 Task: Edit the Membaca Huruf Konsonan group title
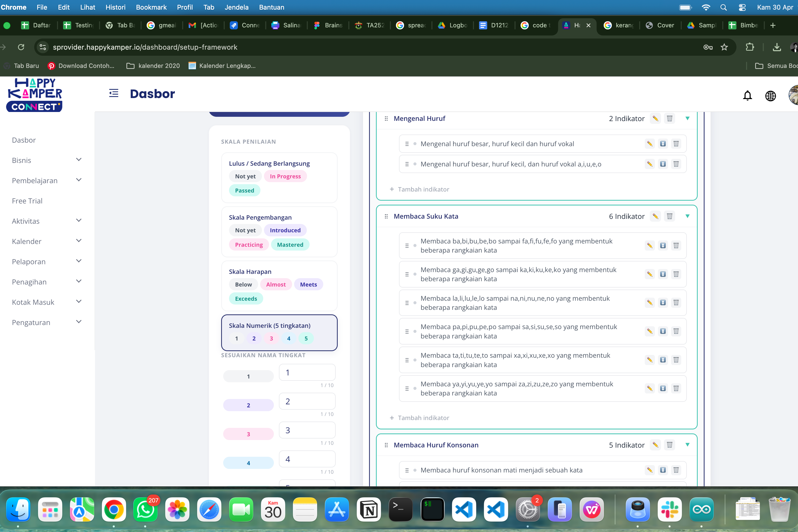(655, 445)
